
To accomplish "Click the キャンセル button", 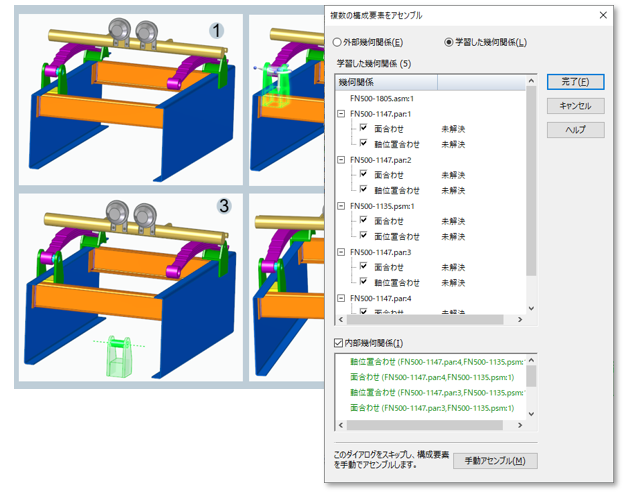I will (575, 106).
